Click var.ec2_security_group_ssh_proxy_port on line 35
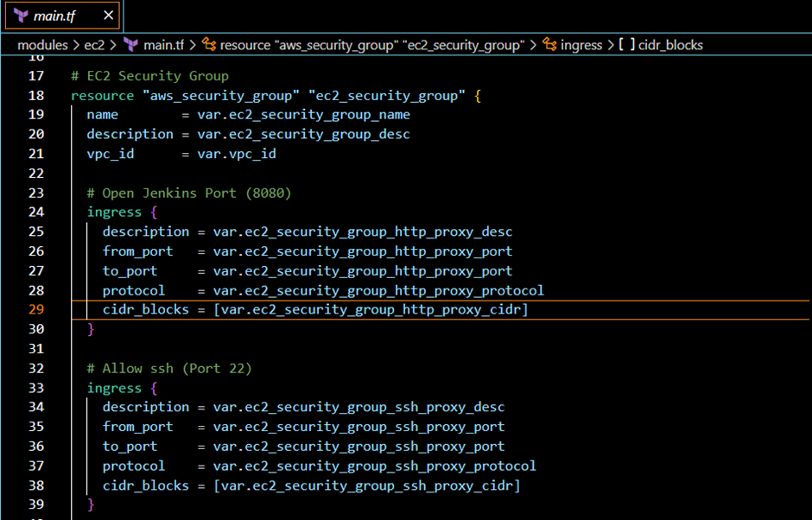This screenshot has height=520, width=812. 358,428
